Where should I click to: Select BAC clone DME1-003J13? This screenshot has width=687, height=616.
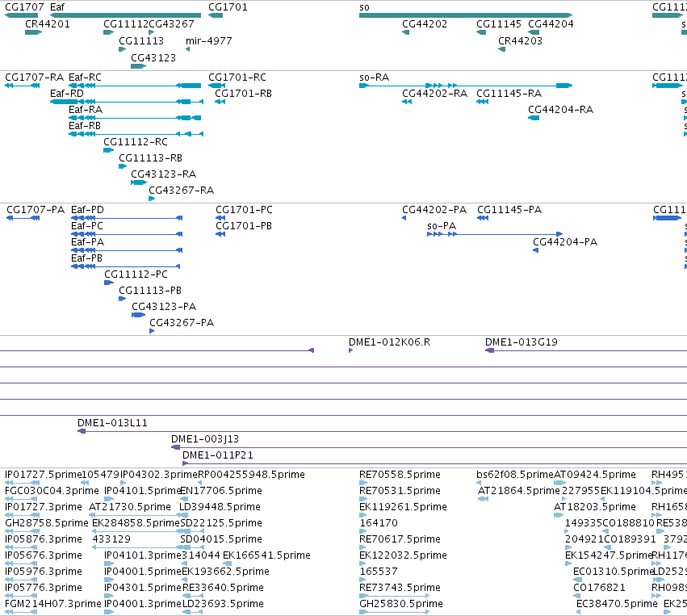(x=205, y=439)
